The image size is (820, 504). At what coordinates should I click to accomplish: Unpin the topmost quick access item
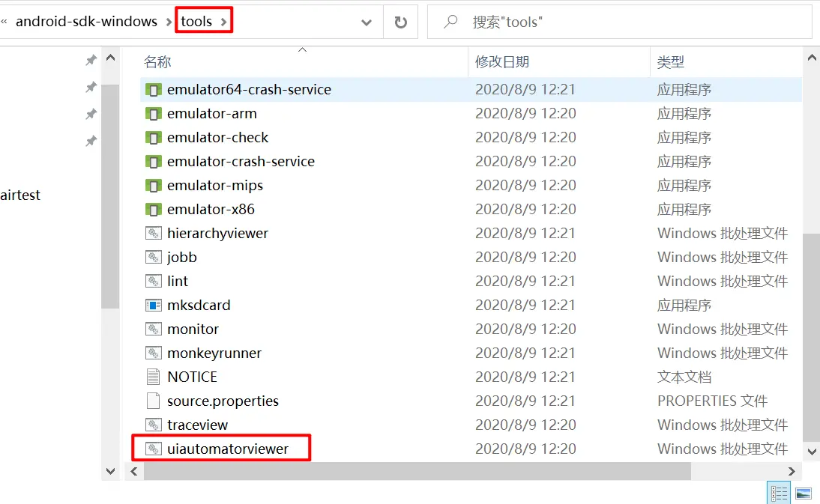pos(91,60)
